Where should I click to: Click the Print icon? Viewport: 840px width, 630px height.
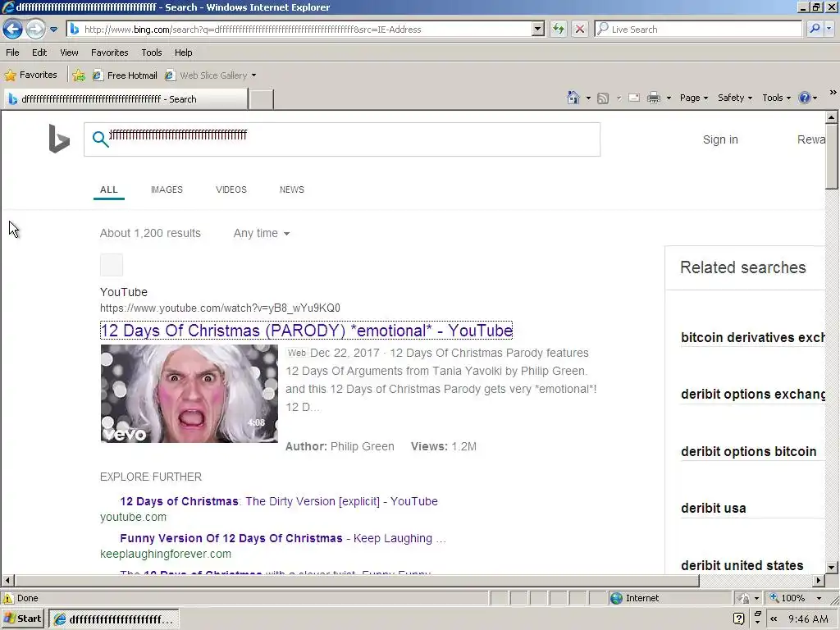pyautogui.click(x=654, y=98)
